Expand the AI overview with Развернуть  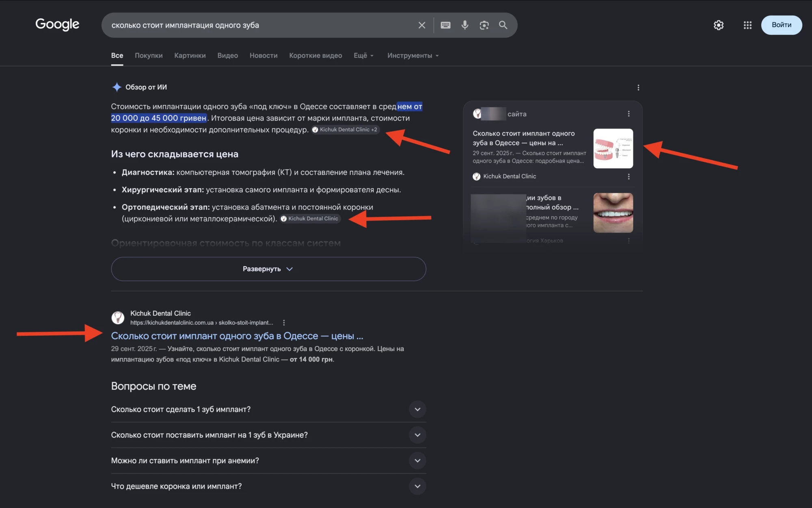[268, 269]
